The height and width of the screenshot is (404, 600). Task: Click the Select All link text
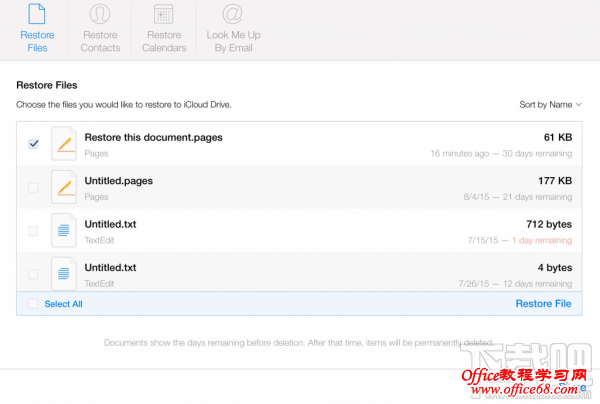[x=64, y=304]
